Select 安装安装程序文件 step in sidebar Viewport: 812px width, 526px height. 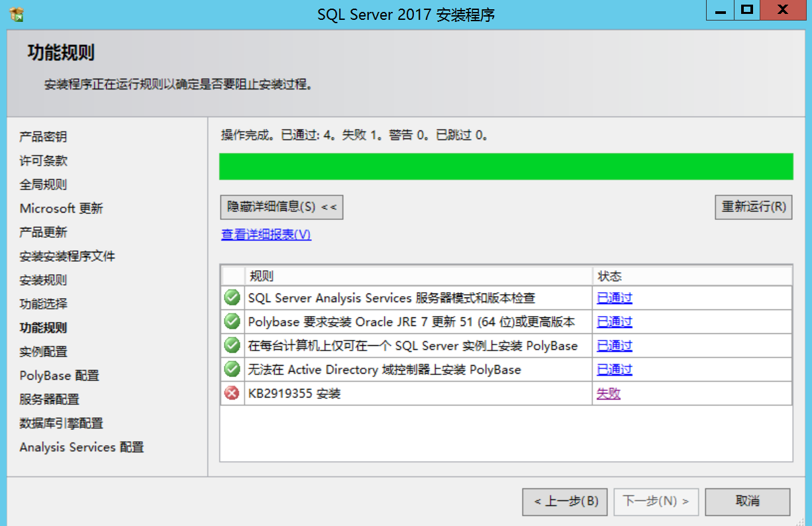click(68, 256)
